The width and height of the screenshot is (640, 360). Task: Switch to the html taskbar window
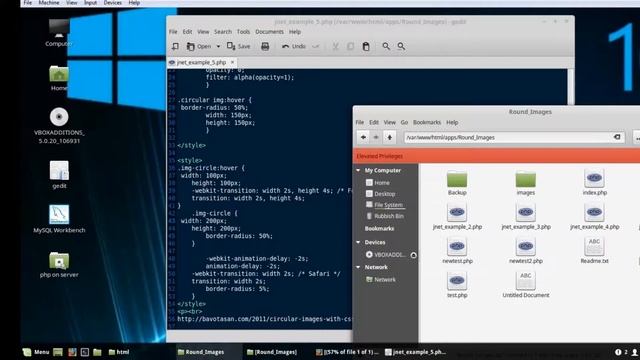click(119, 352)
